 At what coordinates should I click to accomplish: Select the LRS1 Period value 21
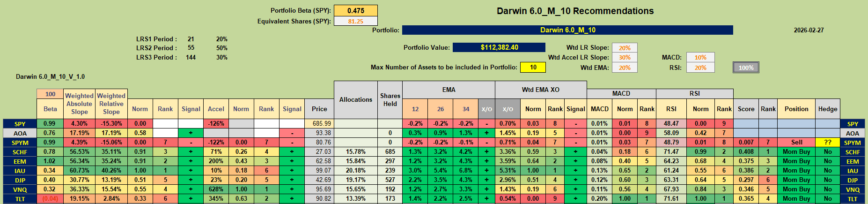coord(191,39)
